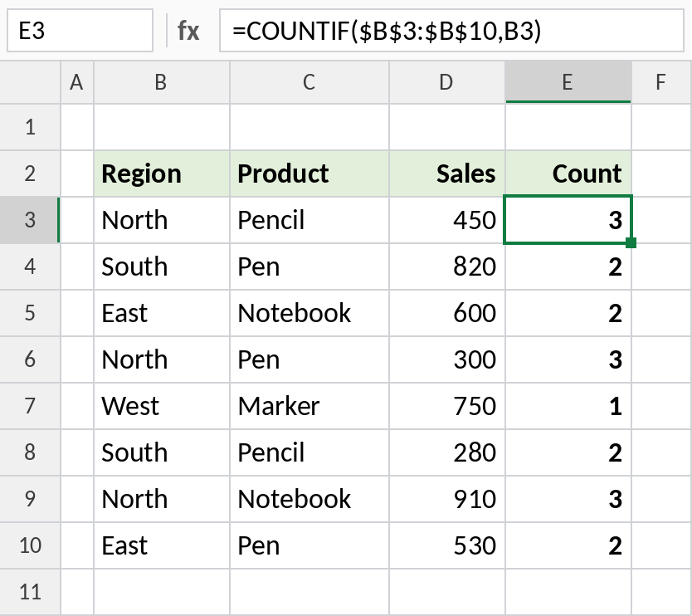Select column C header
Viewport: 692px width, 616px height.
pyautogui.click(x=309, y=82)
